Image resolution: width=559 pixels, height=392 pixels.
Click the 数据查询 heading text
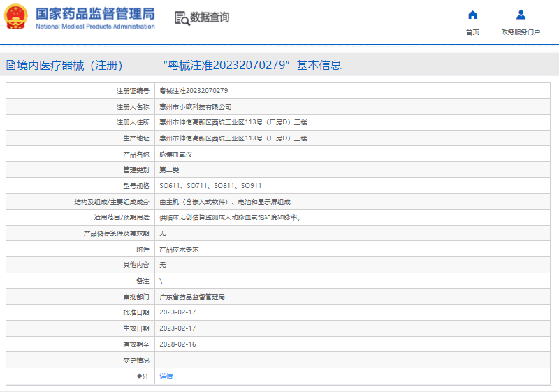point(210,17)
